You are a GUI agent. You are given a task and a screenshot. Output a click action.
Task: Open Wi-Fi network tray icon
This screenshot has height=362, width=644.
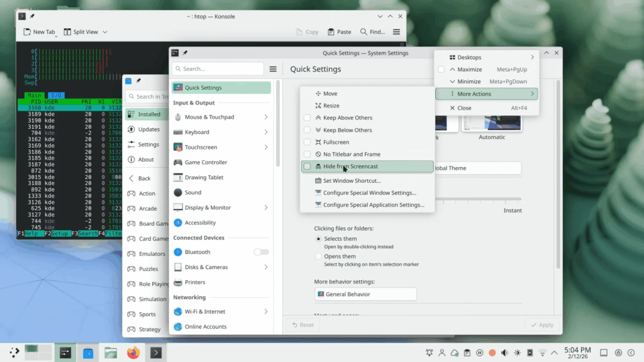(x=543, y=353)
